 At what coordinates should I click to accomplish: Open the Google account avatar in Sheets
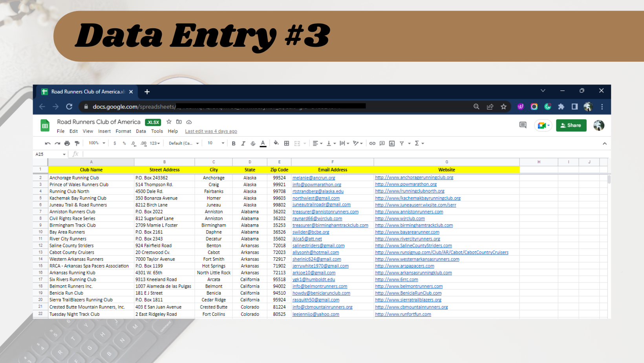point(599,125)
